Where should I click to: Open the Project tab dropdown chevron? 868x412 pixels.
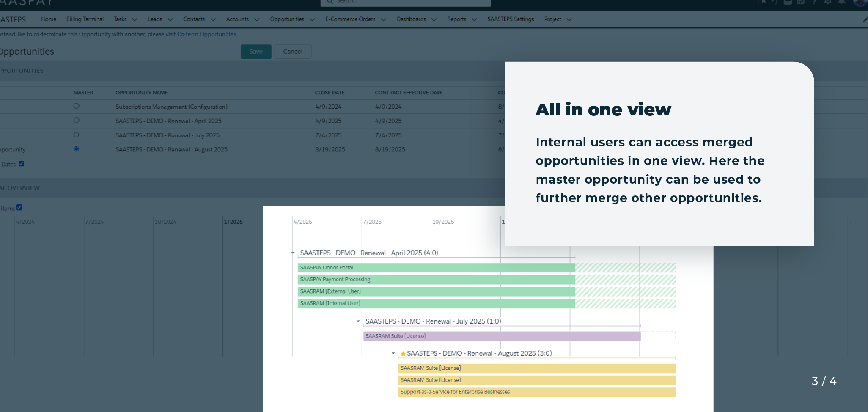(x=569, y=19)
